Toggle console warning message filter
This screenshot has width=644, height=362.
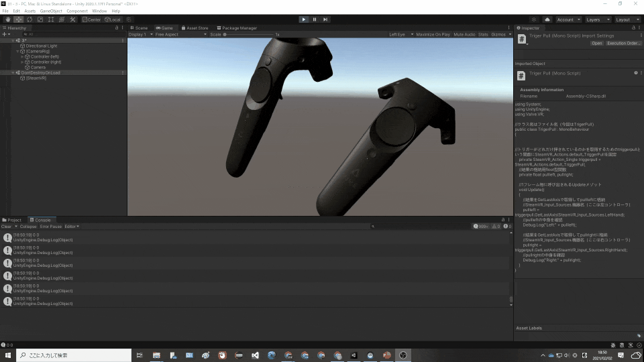click(x=496, y=226)
